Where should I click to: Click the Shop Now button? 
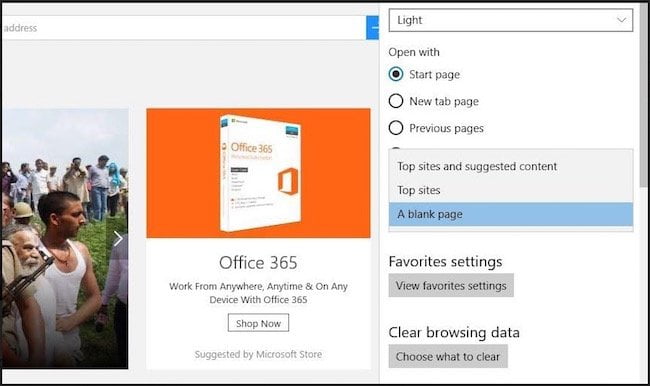click(x=258, y=323)
